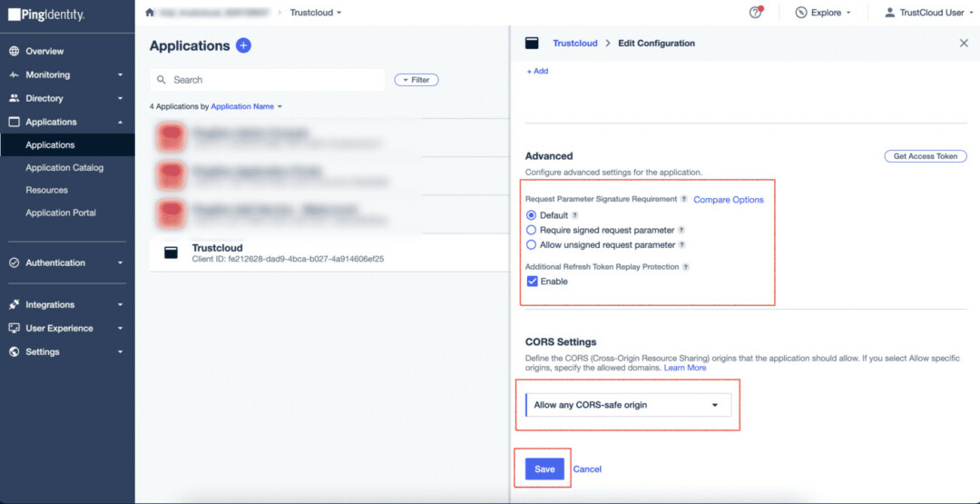Expand the Directory sidebar section
The height and width of the screenshot is (504, 980).
(121, 99)
